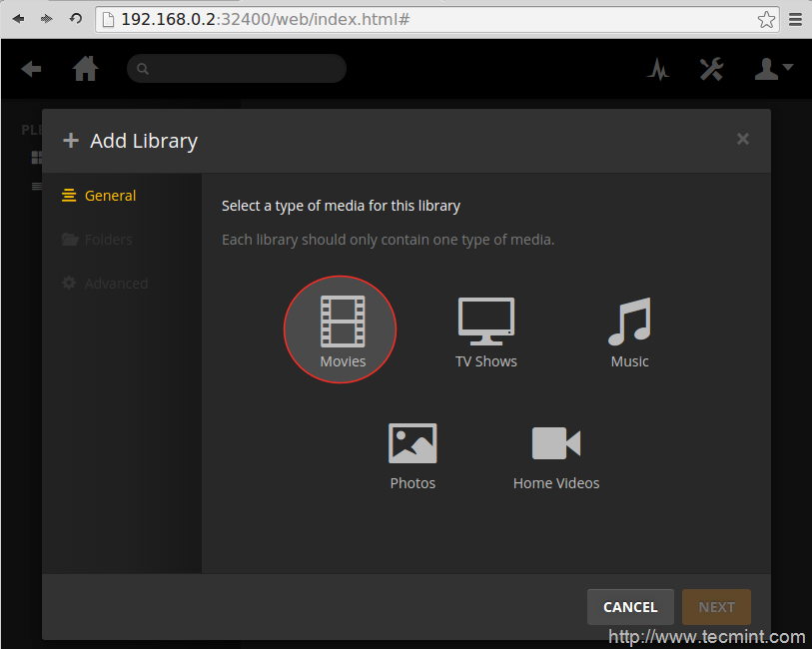Image resolution: width=812 pixels, height=649 pixels.
Task: Open the Plex home icon
Action: pos(86,69)
